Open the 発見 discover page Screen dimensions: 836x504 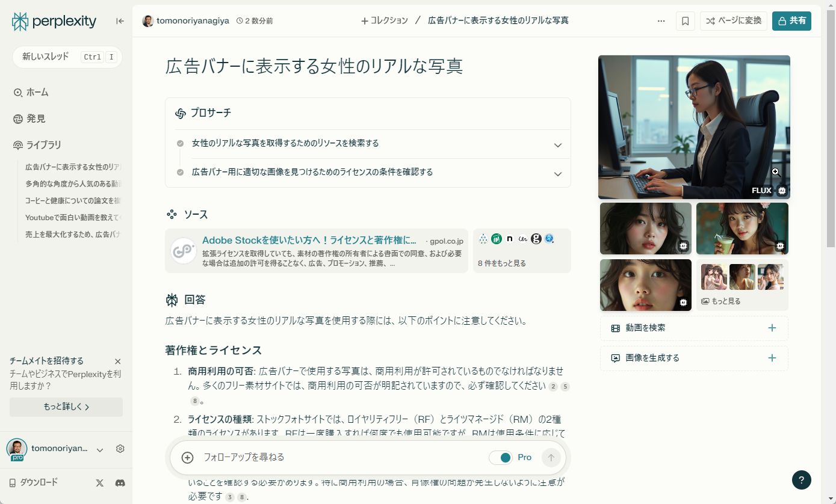pos(34,118)
